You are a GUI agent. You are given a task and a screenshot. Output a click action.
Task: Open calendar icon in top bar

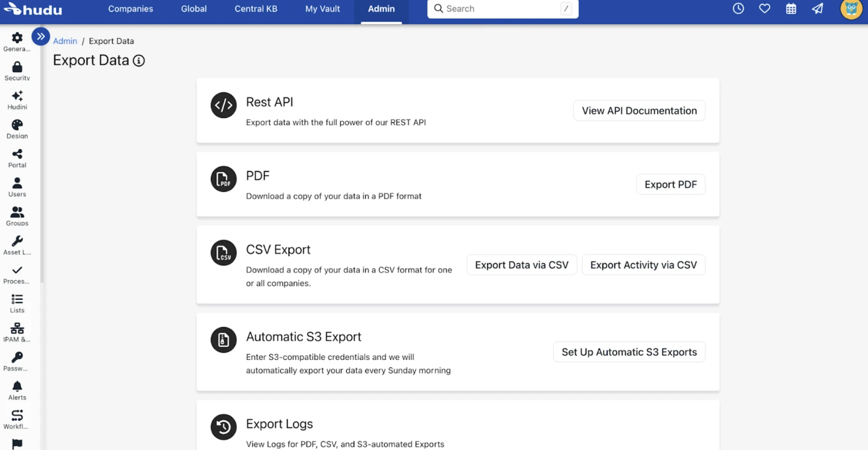791,9
